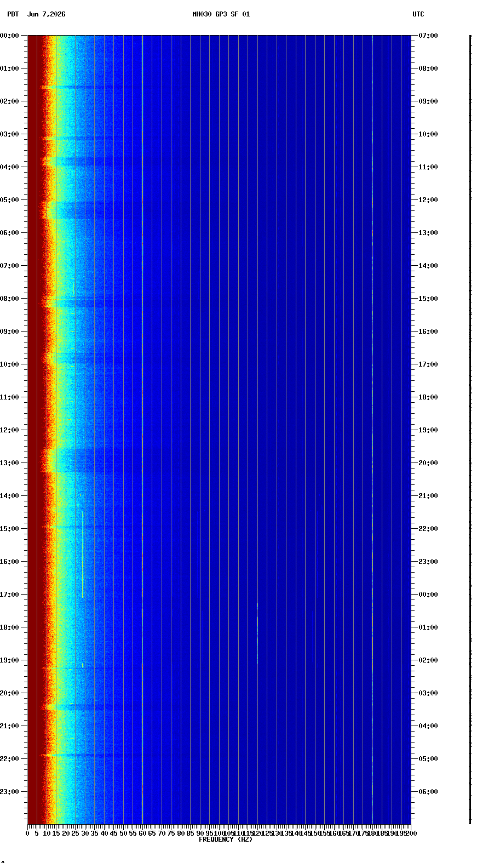
Task: Select 06:00 on the UTC axis
Action: coord(428,792)
